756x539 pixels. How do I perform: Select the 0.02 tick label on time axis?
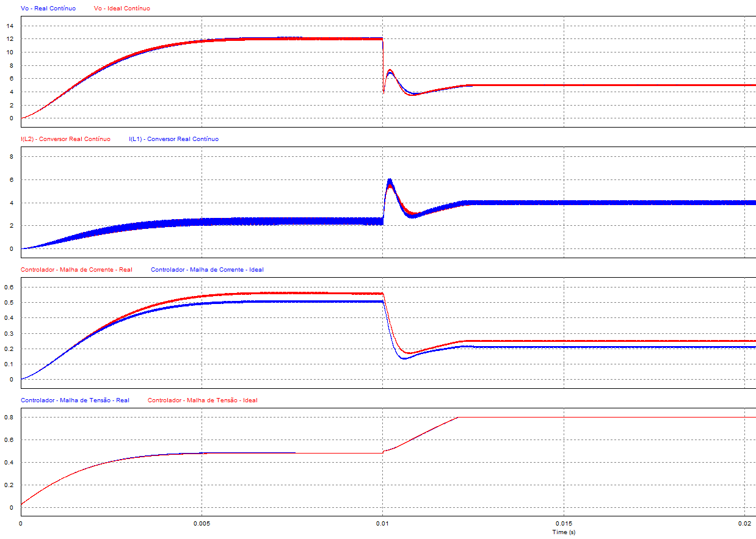coord(744,524)
